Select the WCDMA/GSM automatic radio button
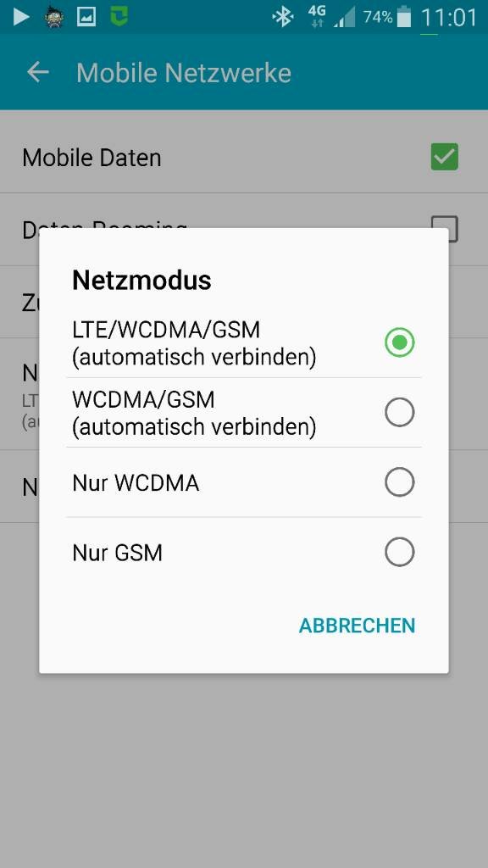 click(x=400, y=413)
